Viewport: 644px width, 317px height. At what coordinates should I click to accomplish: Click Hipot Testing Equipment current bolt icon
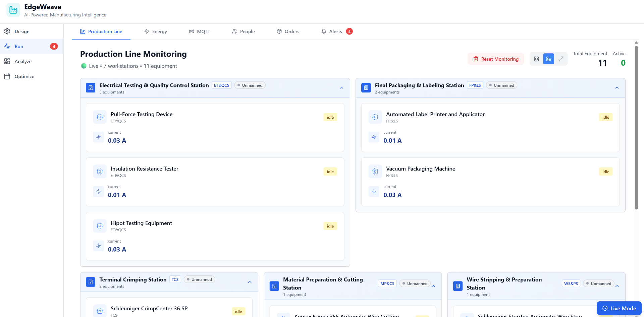(x=98, y=246)
